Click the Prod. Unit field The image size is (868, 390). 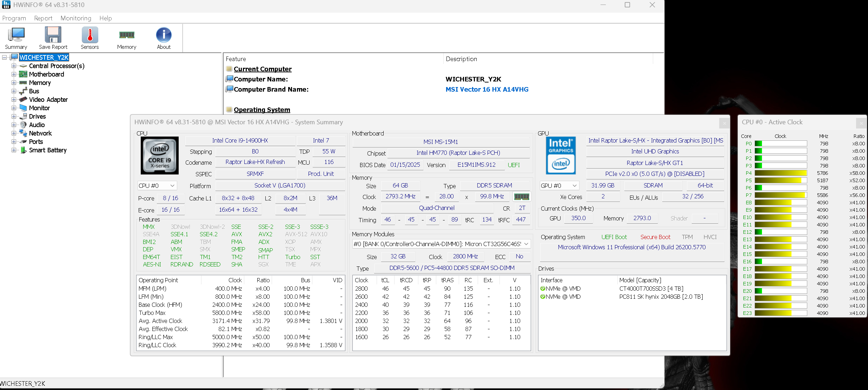pos(321,174)
